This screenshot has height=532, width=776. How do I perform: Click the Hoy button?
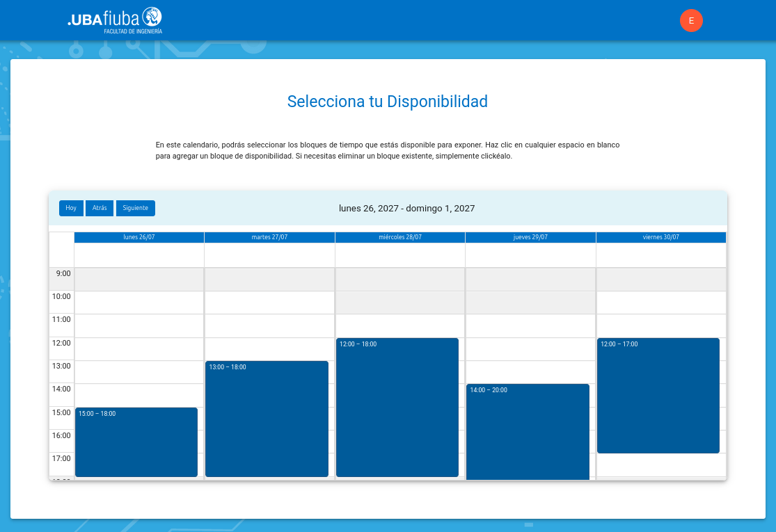(x=71, y=208)
